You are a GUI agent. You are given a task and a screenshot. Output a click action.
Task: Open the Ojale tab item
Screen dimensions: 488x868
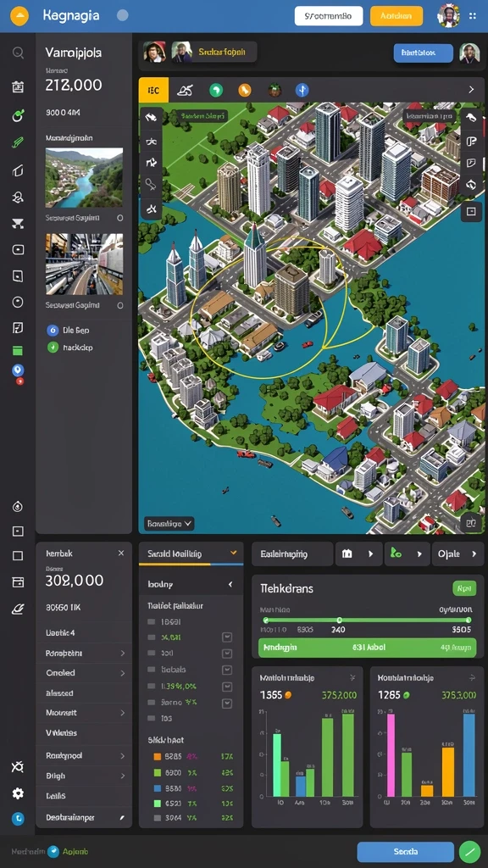(457, 554)
